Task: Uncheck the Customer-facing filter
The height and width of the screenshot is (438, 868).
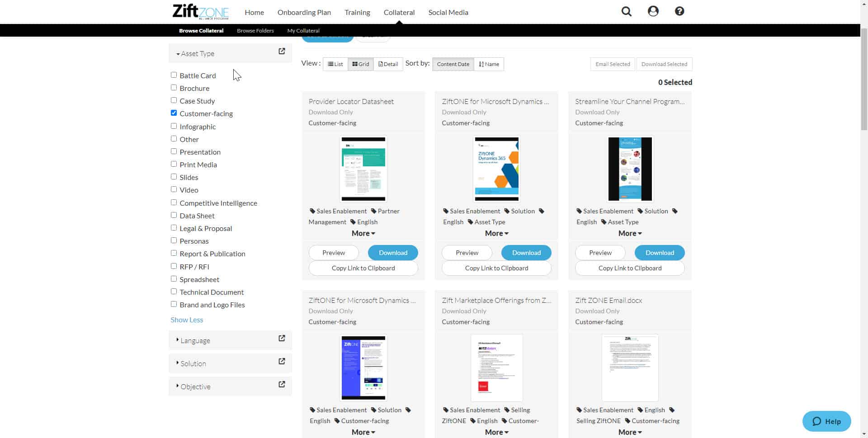Action: 174,113
